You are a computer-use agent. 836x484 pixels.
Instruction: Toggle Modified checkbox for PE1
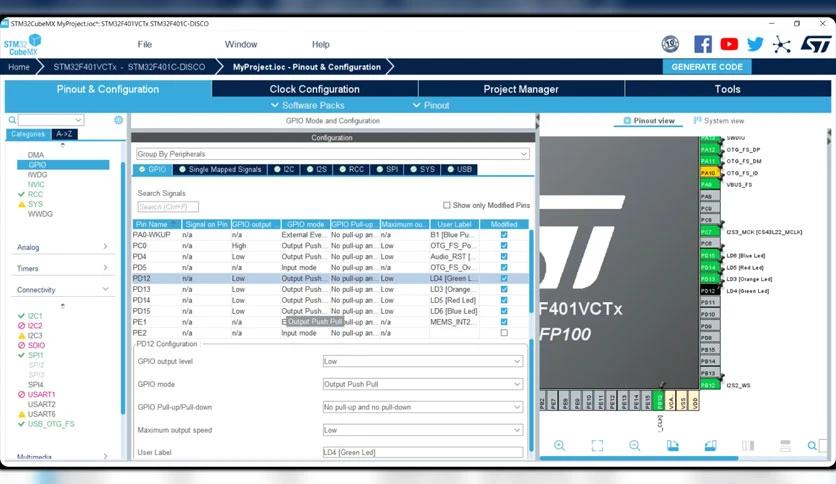point(504,322)
